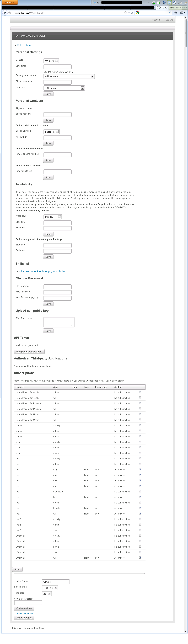
Task: Enable subscription for adobe-1 activity
Action: coord(140,425)
